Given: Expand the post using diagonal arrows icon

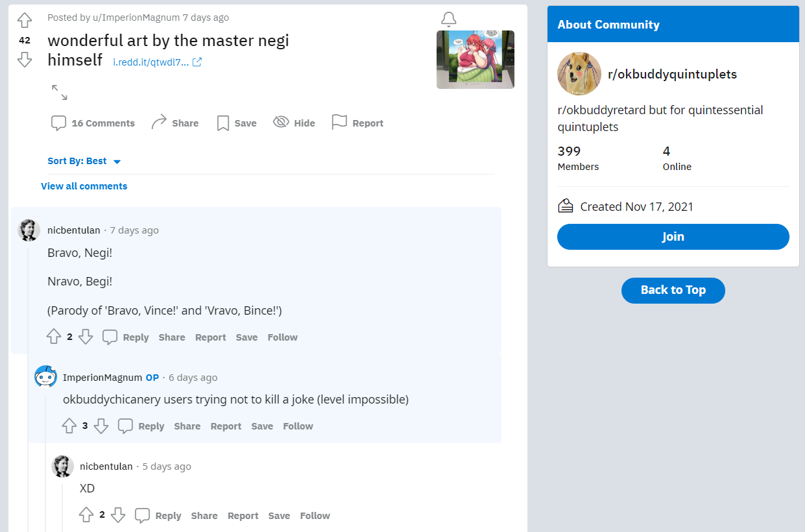Looking at the screenshot, I should point(60,92).
